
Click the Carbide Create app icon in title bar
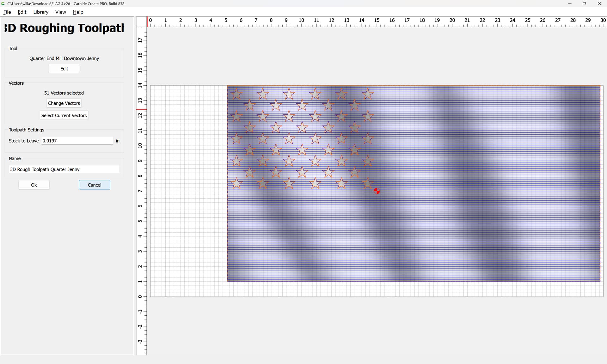click(x=3, y=3)
